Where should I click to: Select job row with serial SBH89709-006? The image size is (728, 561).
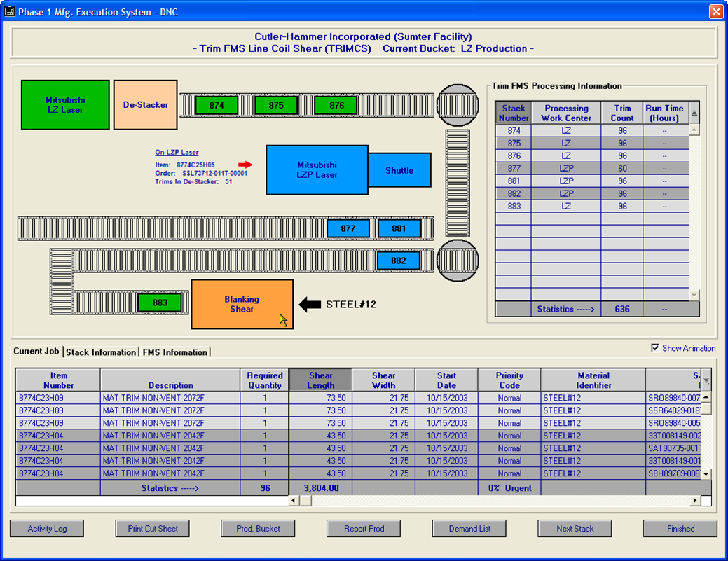(x=358, y=473)
